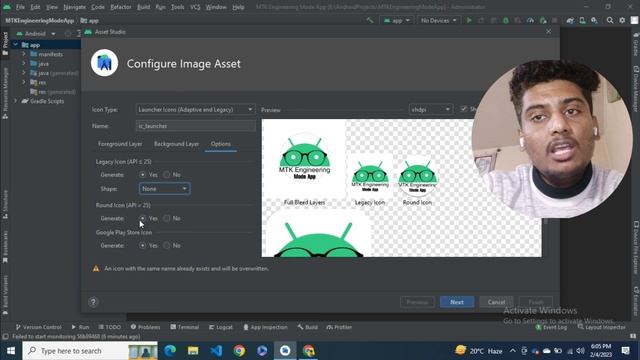Open the Project tool window side tab
Image resolution: width=640 pixels, height=360 pixels.
[5, 43]
